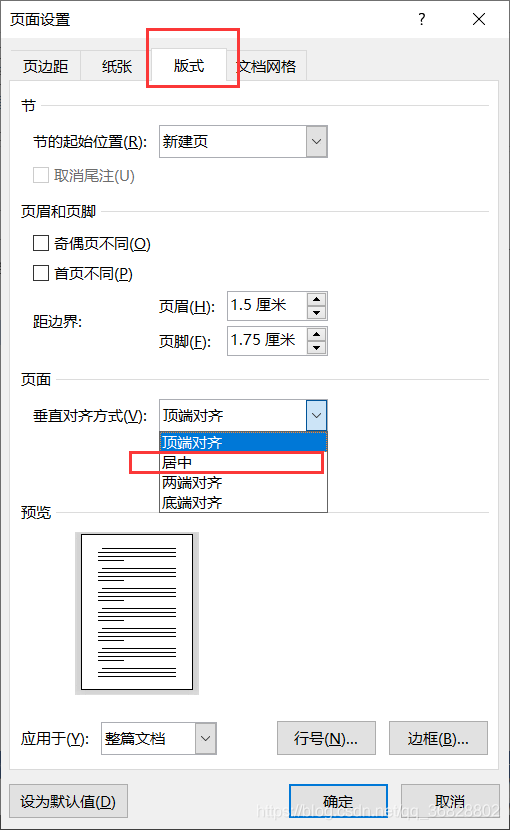Select the 版式 tab
Screen dimensions: 510x830
(x=189, y=66)
